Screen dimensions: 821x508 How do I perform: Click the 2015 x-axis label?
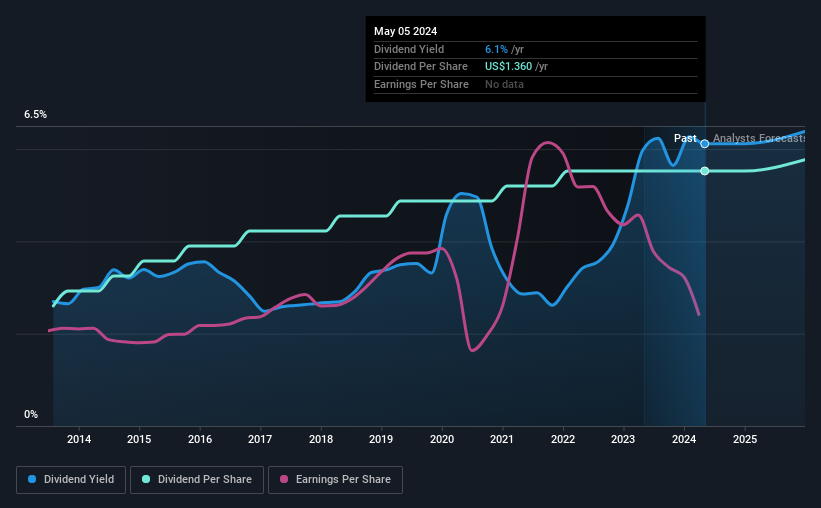point(139,439)
